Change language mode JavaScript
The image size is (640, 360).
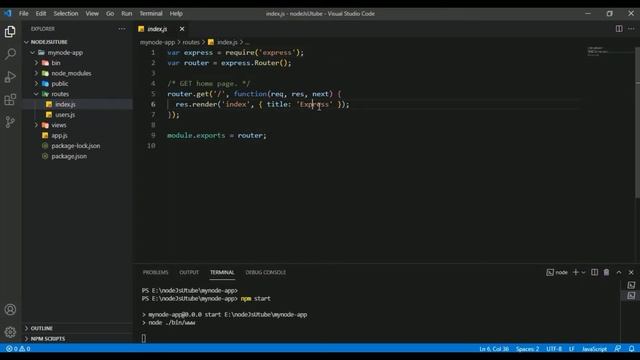coord(594,349)
